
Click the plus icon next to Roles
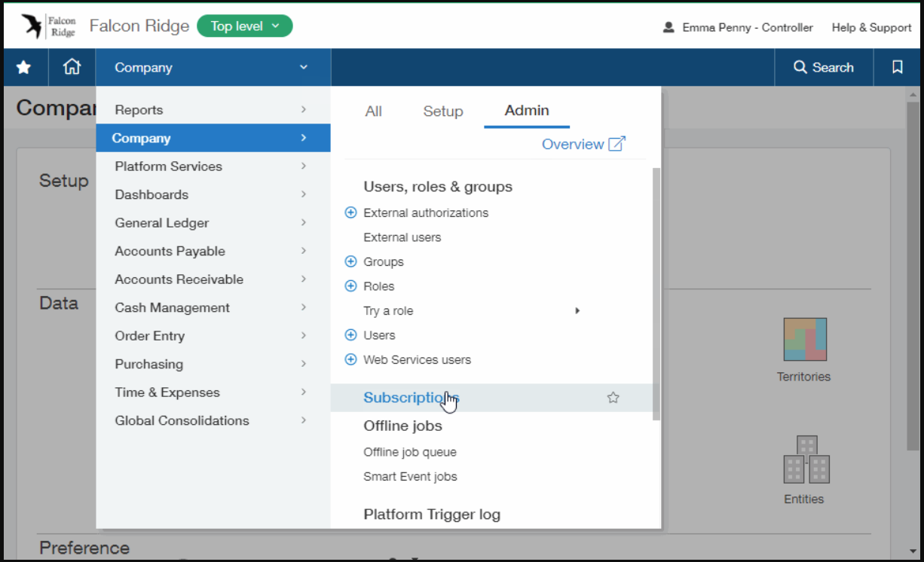(x=350, y=286)
